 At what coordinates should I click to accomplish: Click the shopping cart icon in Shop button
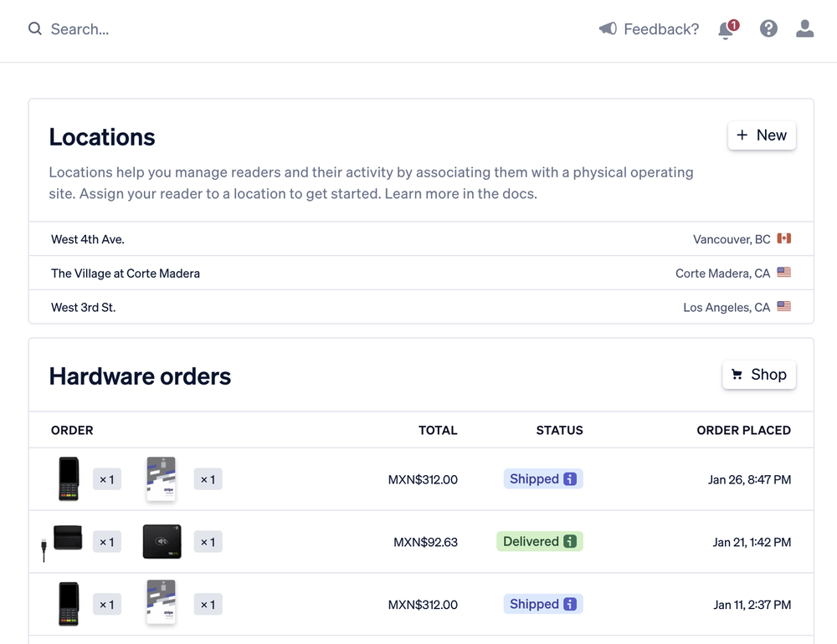737,375
